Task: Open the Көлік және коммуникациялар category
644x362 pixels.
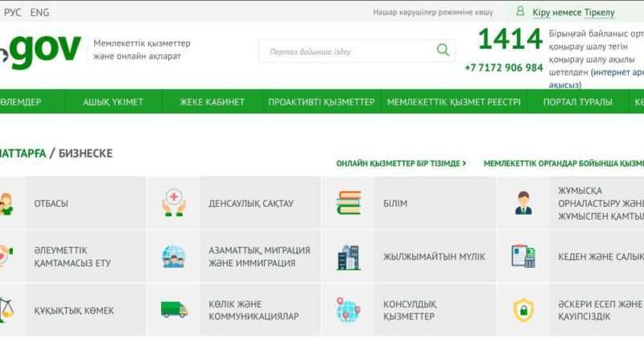Action: click(234, 310)
